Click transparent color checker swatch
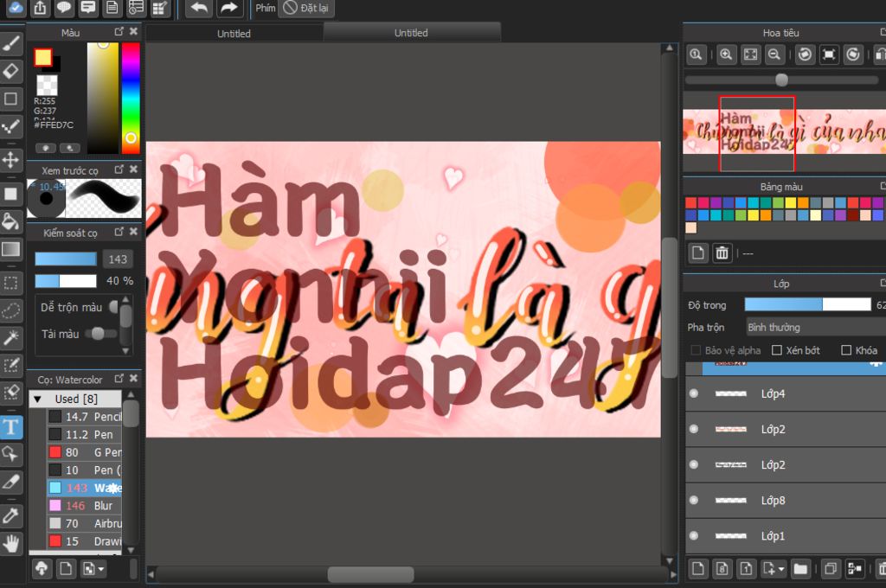The image size is (886, 588). coord(47,86)
